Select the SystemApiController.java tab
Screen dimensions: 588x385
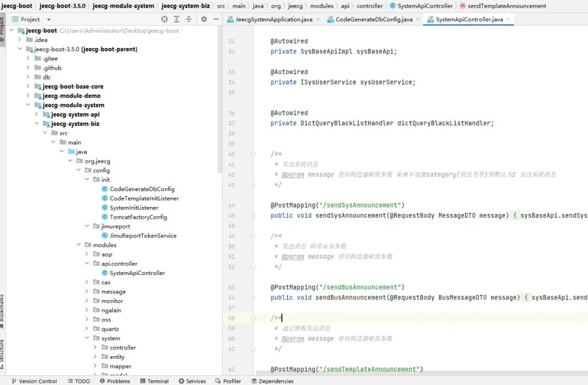click(x=469, y=19)
